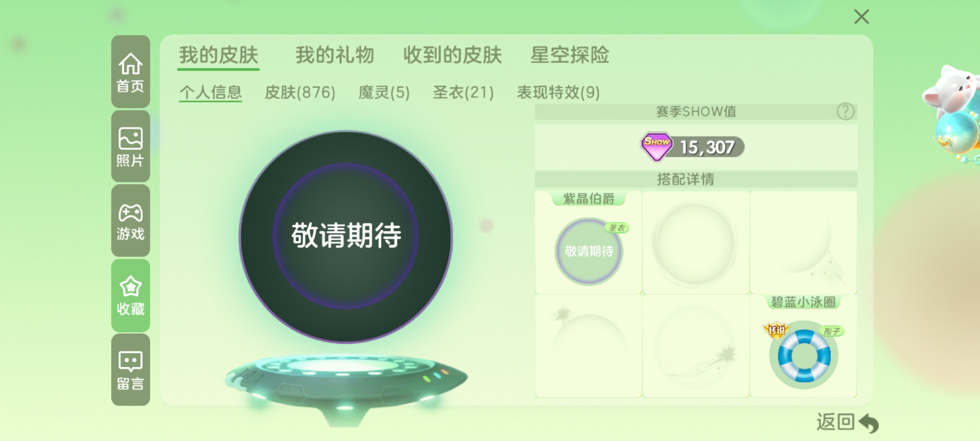Open the 首页 home sidebar icon
Image resolution: width=980 pixels, height=441 pixels.
(x=130, y=72)
